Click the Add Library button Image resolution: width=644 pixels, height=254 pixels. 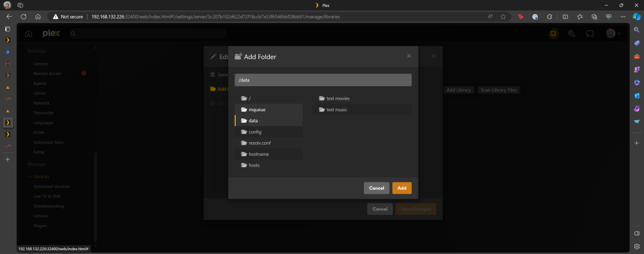tap(459, 90)
